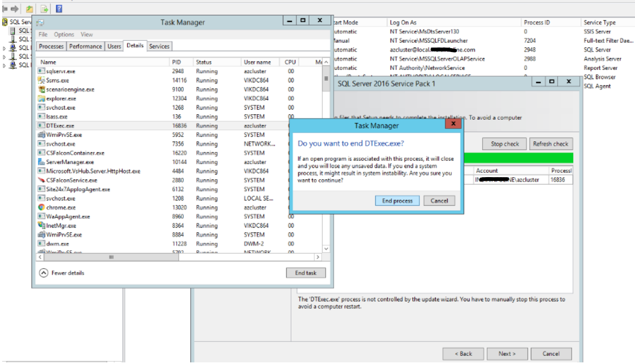Viewport: 635px width, 364px height.
Task: Click the CSFalconService.exe red icon
Action: pos(41,180)
